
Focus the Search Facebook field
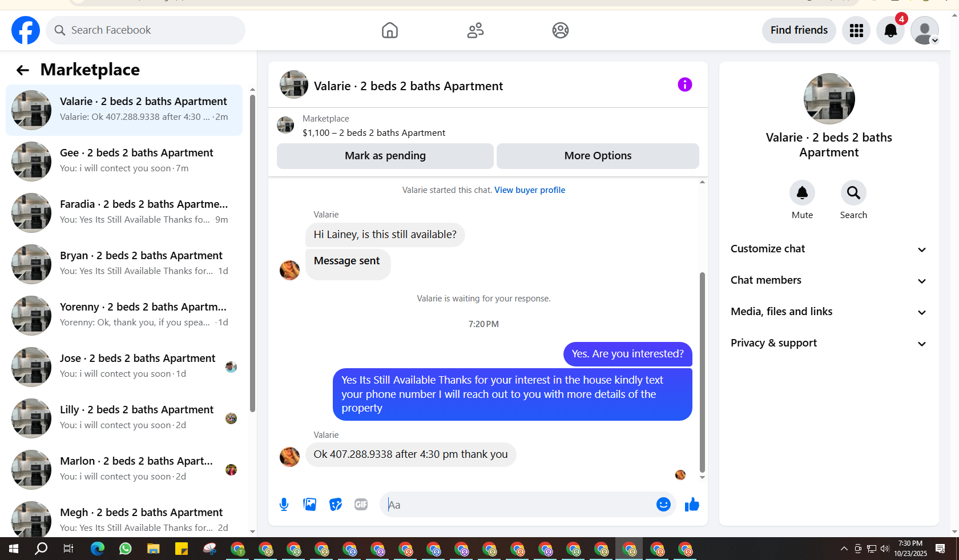146,30
